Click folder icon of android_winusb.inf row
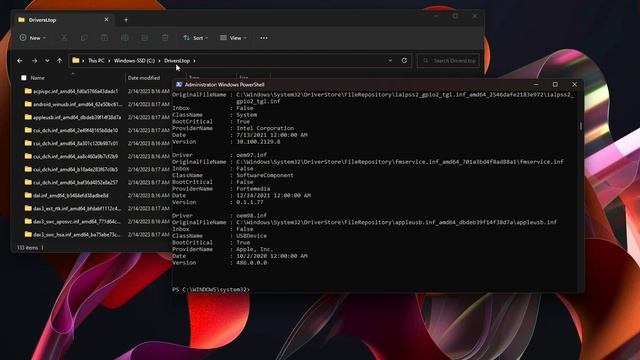 (x=28, y=104)
